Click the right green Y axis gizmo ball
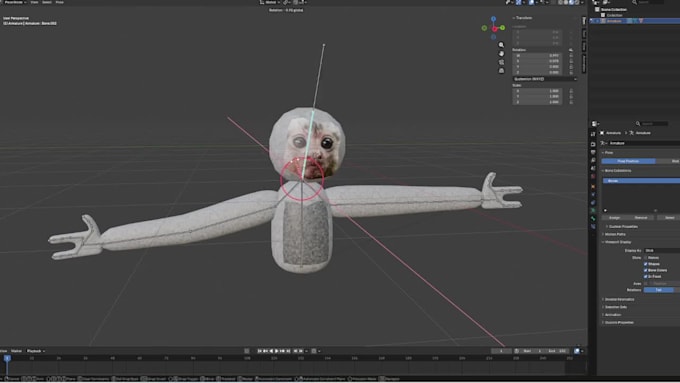Screen dimensions: 680x383 pos(502,28)
